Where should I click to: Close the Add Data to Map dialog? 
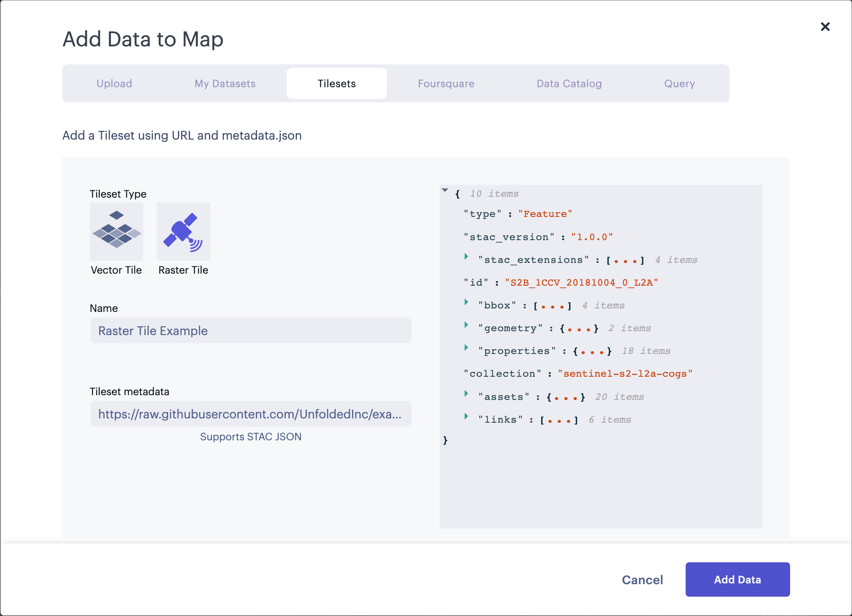825,27
